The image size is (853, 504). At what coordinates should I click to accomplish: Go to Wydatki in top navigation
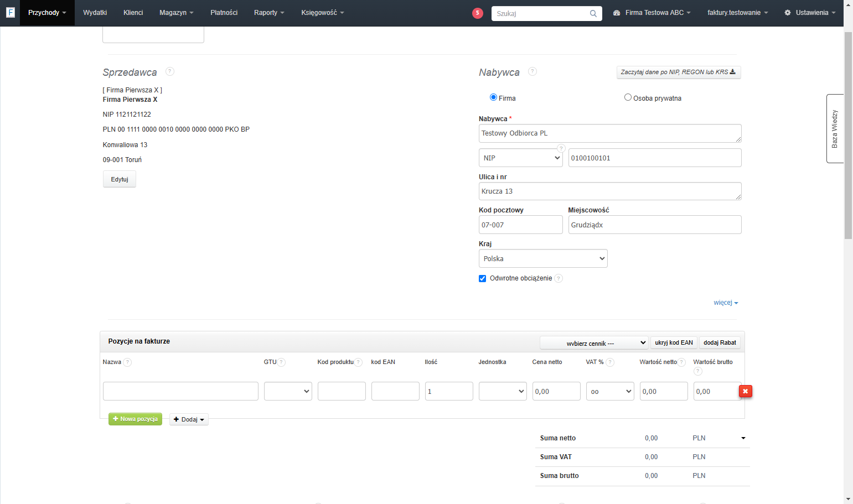[95, 13]
